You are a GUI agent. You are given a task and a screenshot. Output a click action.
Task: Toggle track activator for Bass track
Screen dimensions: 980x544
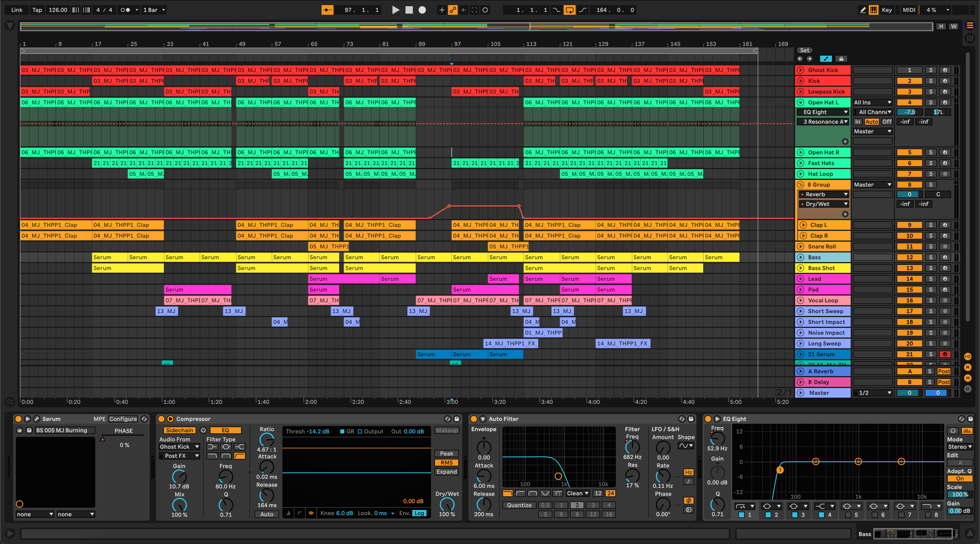tap(909, 257)
